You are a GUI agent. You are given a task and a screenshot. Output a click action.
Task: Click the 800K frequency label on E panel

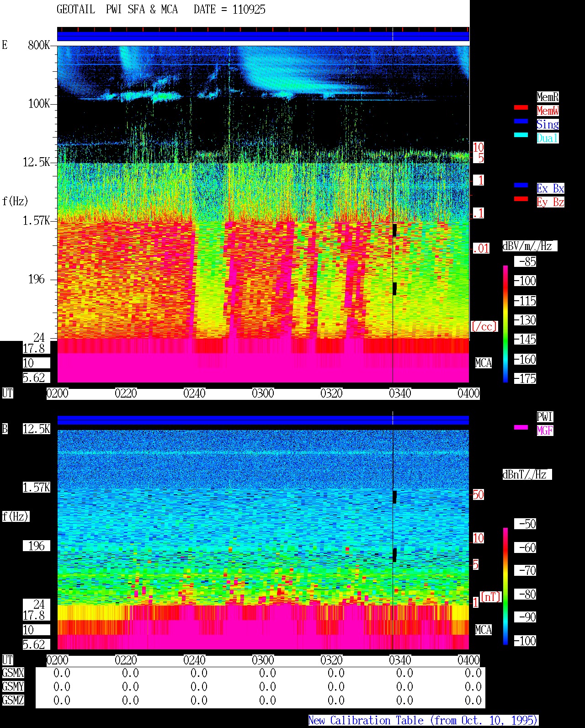39,45
